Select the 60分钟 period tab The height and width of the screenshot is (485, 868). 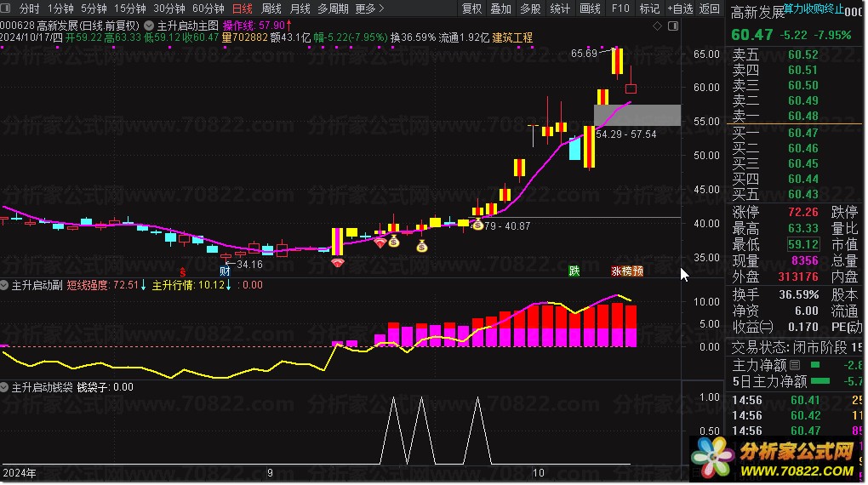coord(208,9)
